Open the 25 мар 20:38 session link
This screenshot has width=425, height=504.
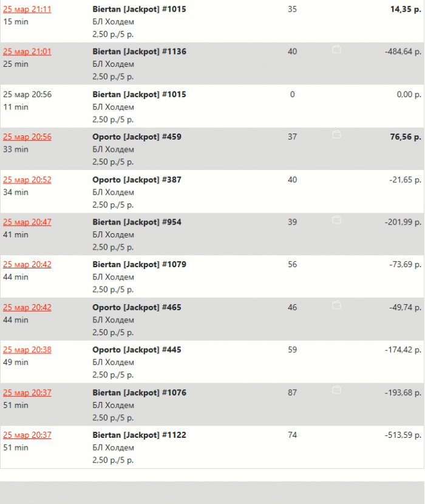click(x=27, y=350)
